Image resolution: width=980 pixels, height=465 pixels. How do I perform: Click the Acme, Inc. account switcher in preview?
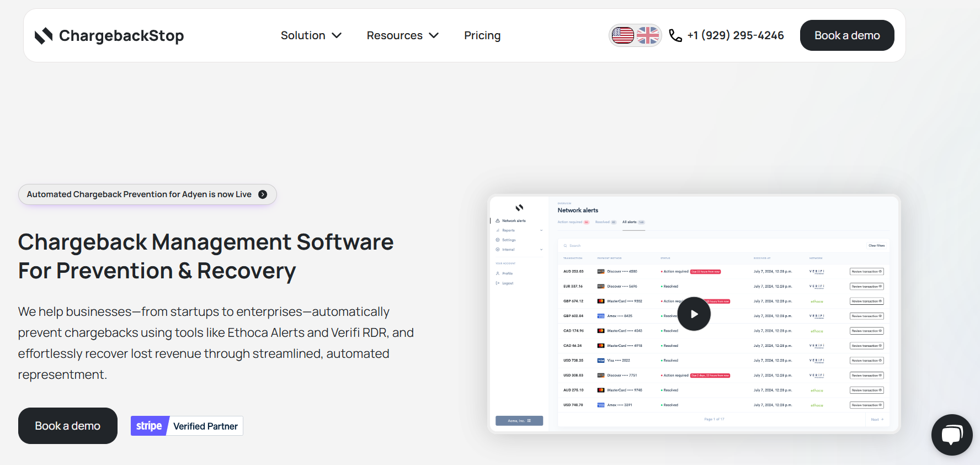(x=519, y=421)
